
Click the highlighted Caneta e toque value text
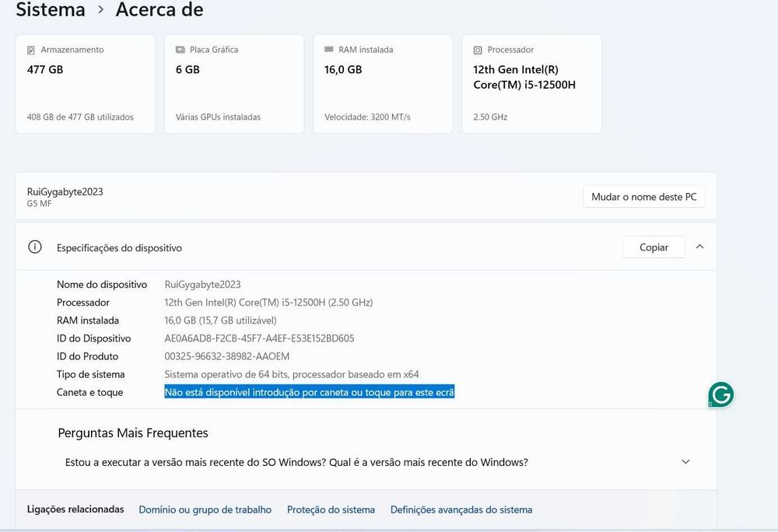[x=309, y=392]
